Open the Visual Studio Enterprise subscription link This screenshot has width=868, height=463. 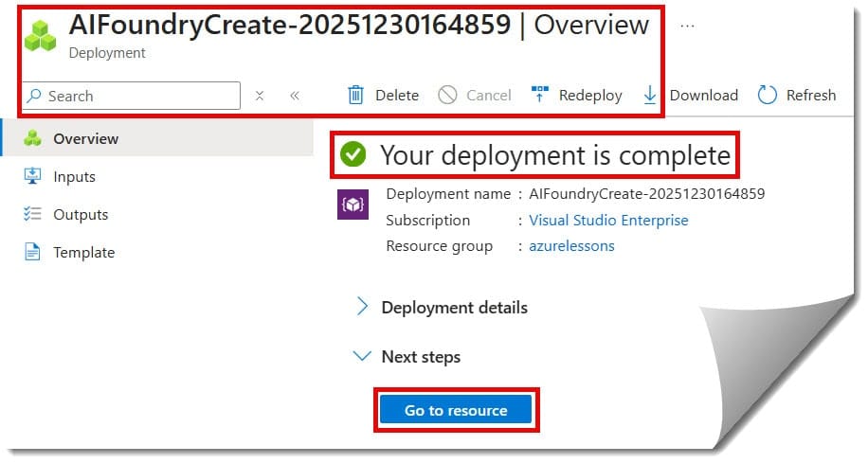click(x=608, y=221)
